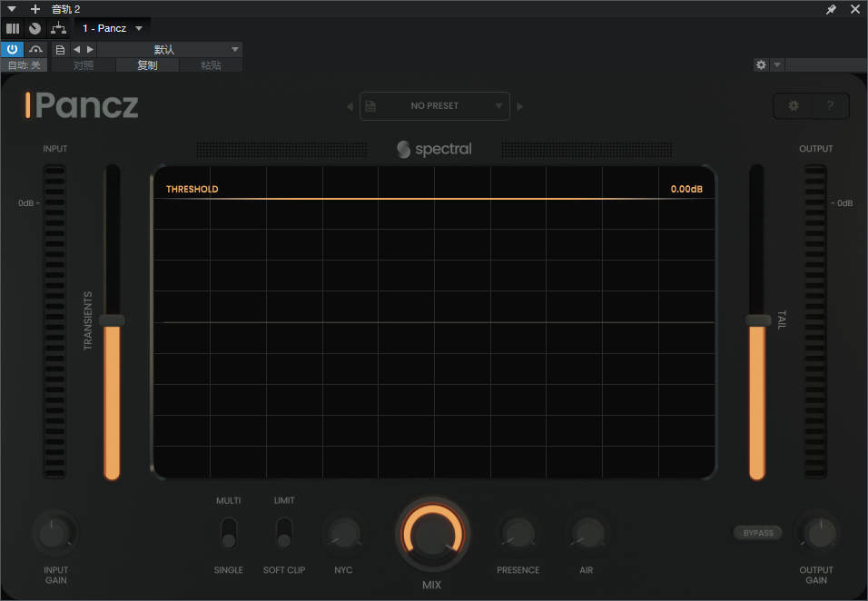Click the save preset disk icon

pyautogui.click(x=370, y=105)
